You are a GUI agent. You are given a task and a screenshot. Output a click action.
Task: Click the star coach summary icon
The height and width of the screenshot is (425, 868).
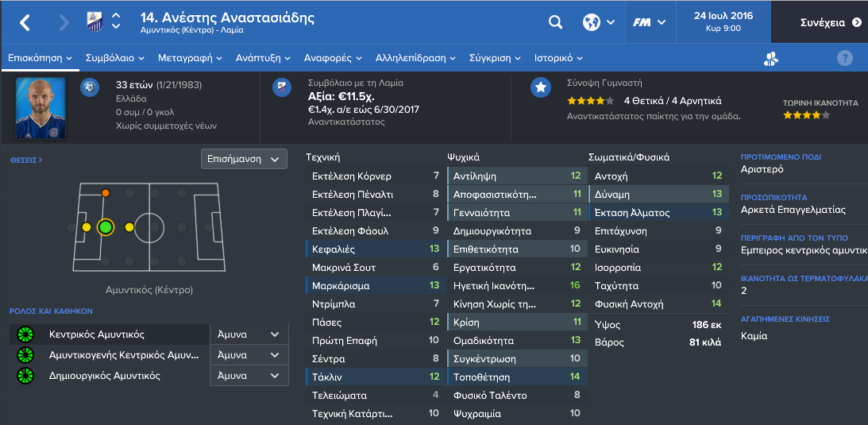(x=540, y=88)
